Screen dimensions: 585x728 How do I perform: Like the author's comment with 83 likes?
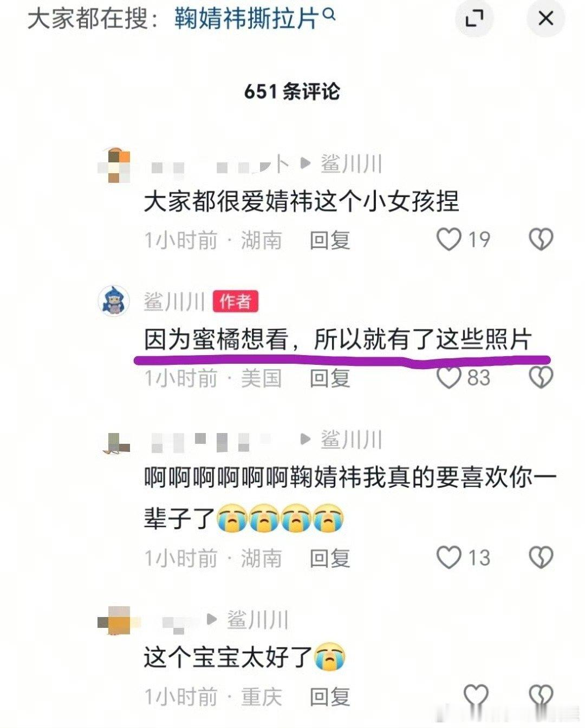449,377
